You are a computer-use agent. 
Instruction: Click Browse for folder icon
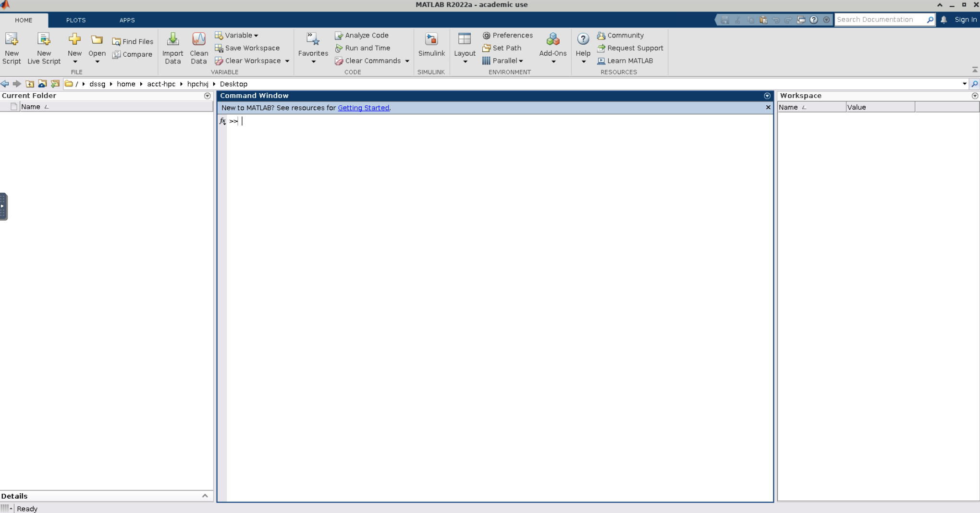[55, 84]
